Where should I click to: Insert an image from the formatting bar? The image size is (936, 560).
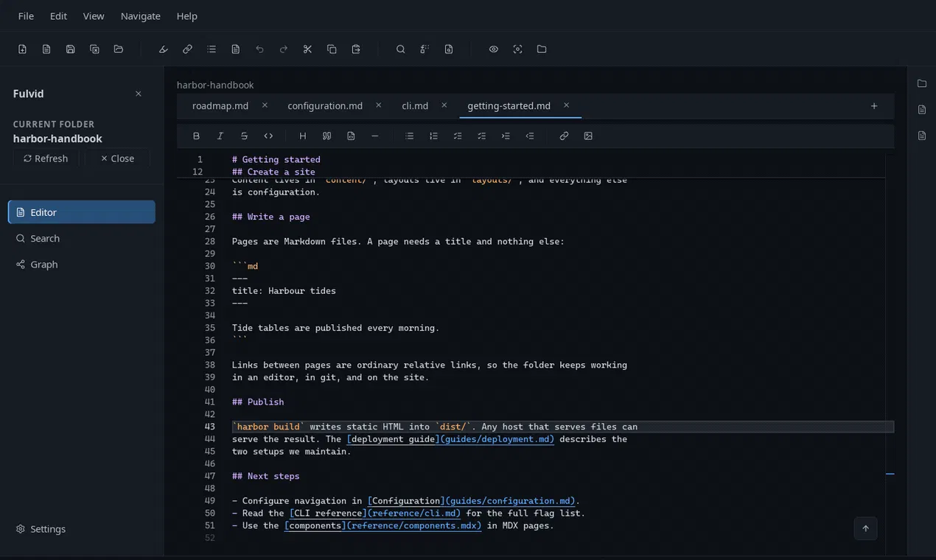(x=588, y=136)
